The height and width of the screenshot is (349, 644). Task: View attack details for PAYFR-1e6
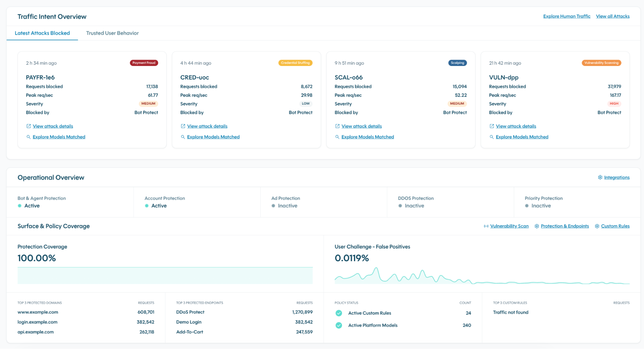(x=53, y=126)
